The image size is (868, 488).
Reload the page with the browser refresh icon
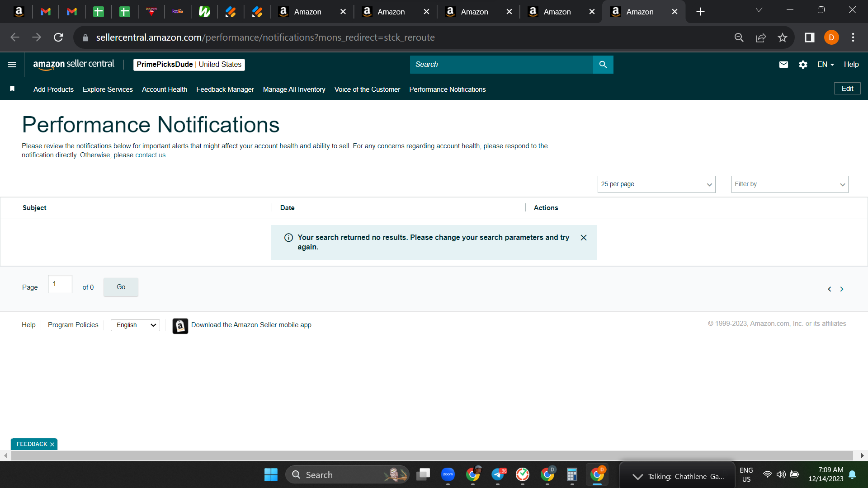pyautogui.click(x=58, y=38)
